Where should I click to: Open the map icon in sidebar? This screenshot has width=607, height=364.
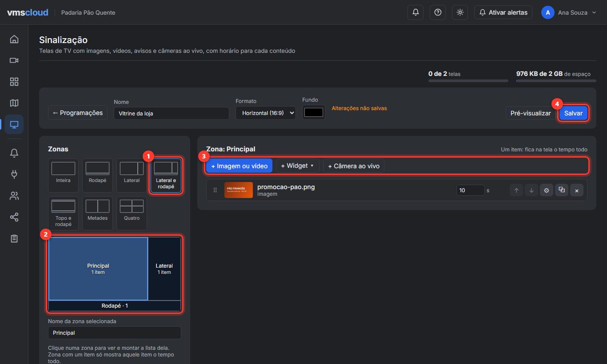tap(14, 103)
